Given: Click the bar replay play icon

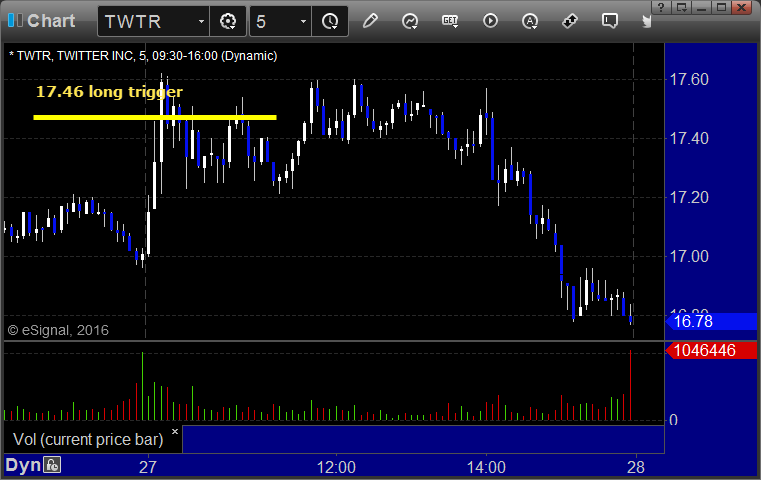Looking at the screenshot, I should tap(490, 21).
